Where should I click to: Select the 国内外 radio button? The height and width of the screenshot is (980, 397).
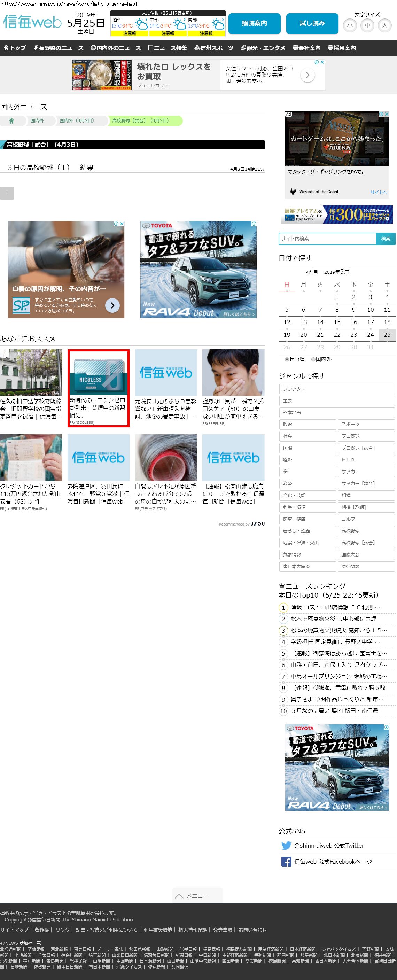[x=313, y=359]
